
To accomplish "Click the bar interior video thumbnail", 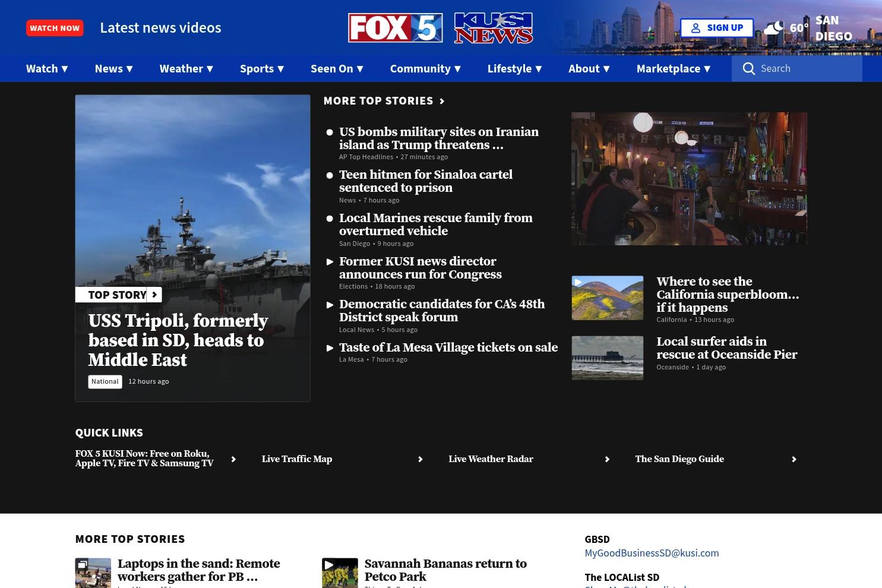I will [x=689, y=179].
